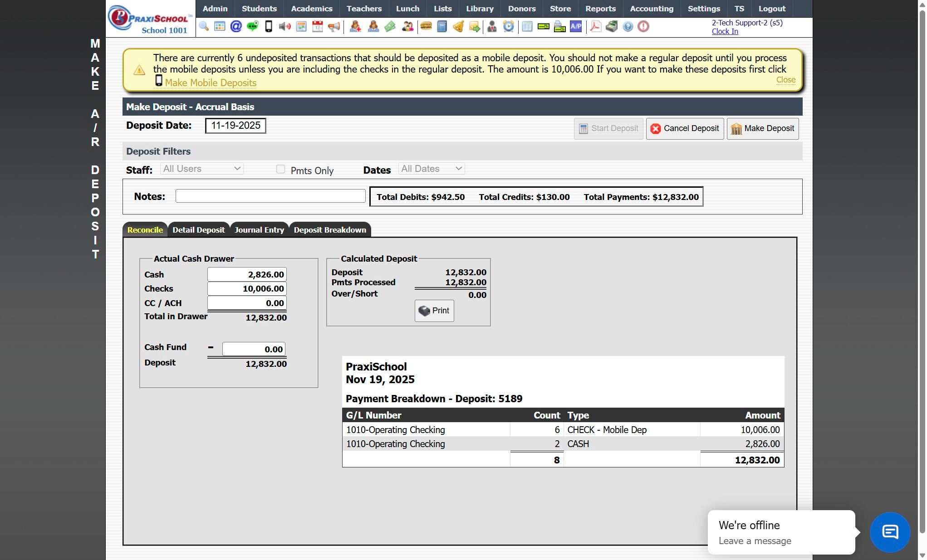Select the Deposit Breakdown tab
The height and width of the screenshot is (560, 927).
click(x=329, y=230)
